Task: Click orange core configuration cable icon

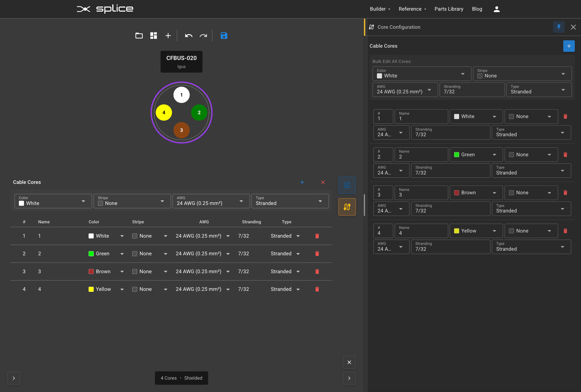Action: (x=347, y=207)
